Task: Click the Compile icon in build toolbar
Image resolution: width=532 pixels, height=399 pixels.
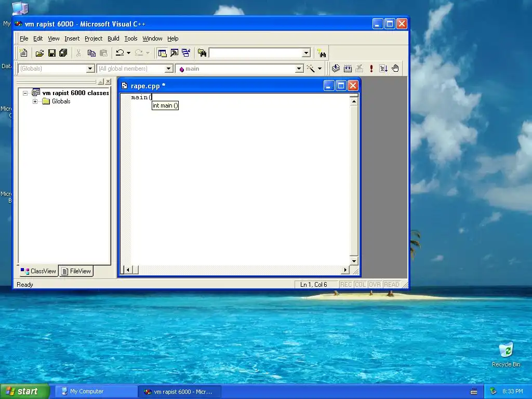Action: click(x=336, y=69)
